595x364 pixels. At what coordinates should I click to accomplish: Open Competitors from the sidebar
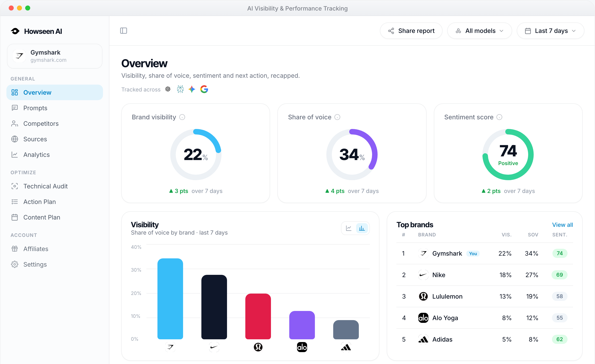pos(55,123)
